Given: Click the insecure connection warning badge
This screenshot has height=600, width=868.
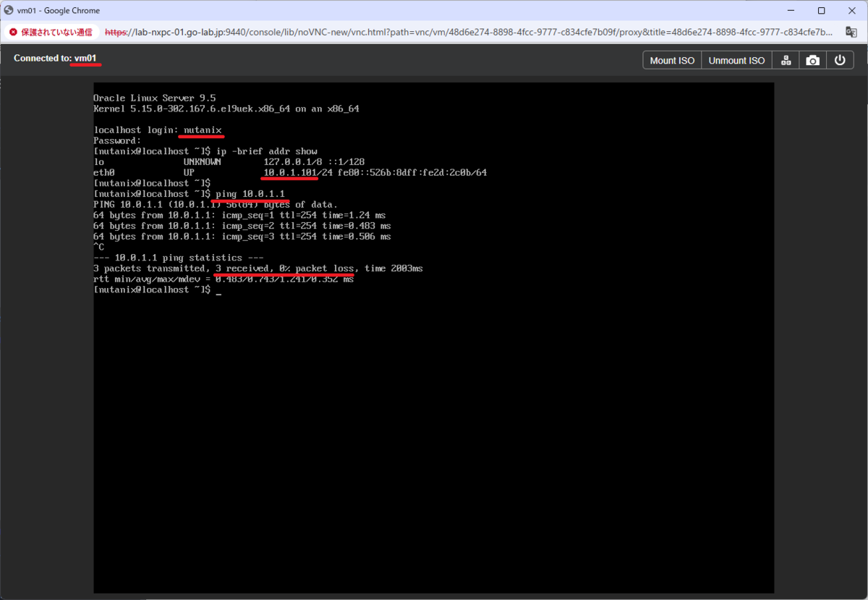Looking at the screenshot, I should click(51, 32).
